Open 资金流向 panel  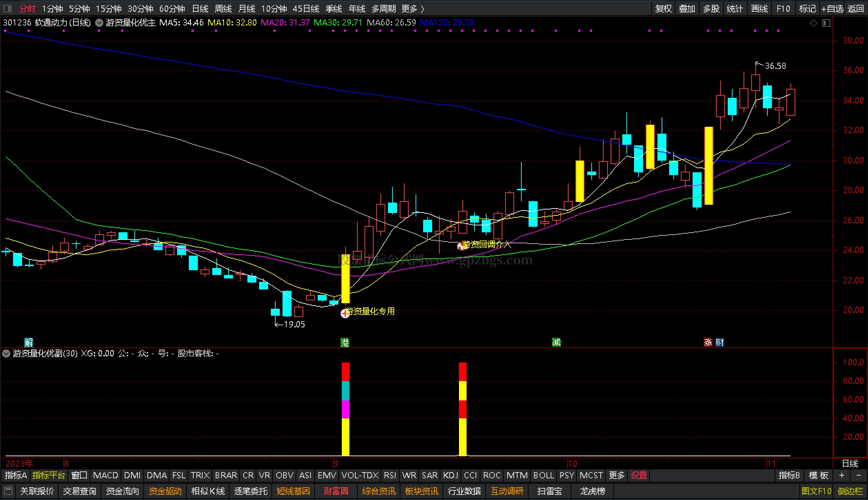pos(122,491)
